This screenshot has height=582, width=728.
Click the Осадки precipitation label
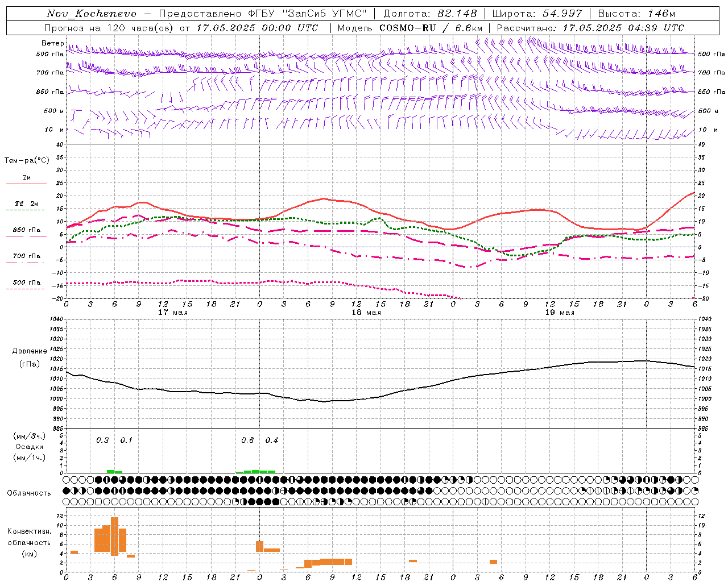pyautogui.click(x=30, y=447)
